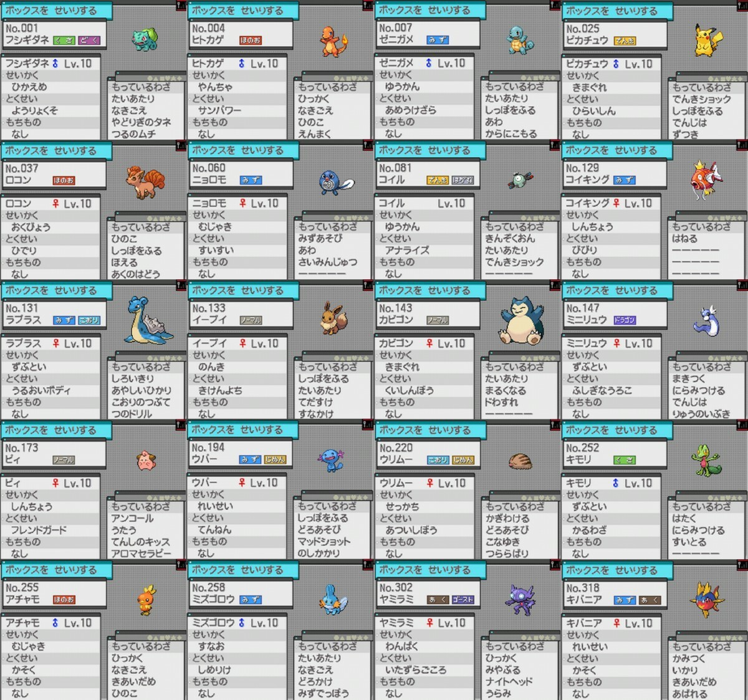The height and width of the screenshot is (700, 748).
Task: Select the move えんまく
Action: [314, 134]
